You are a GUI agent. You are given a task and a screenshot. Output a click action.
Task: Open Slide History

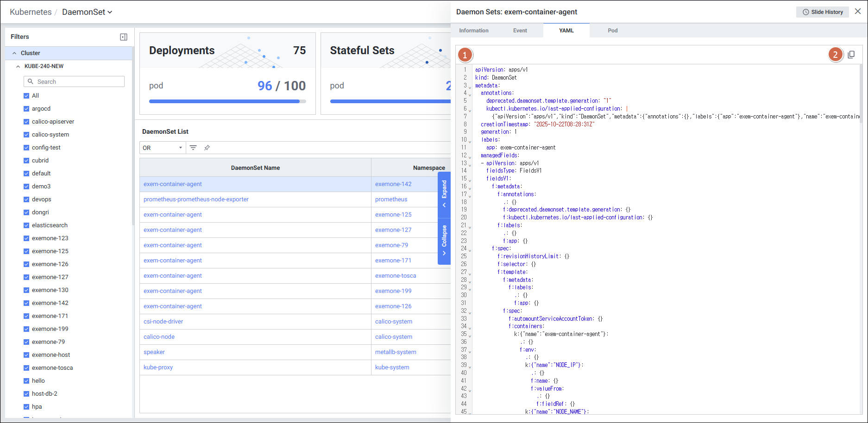tap(823, 12)
